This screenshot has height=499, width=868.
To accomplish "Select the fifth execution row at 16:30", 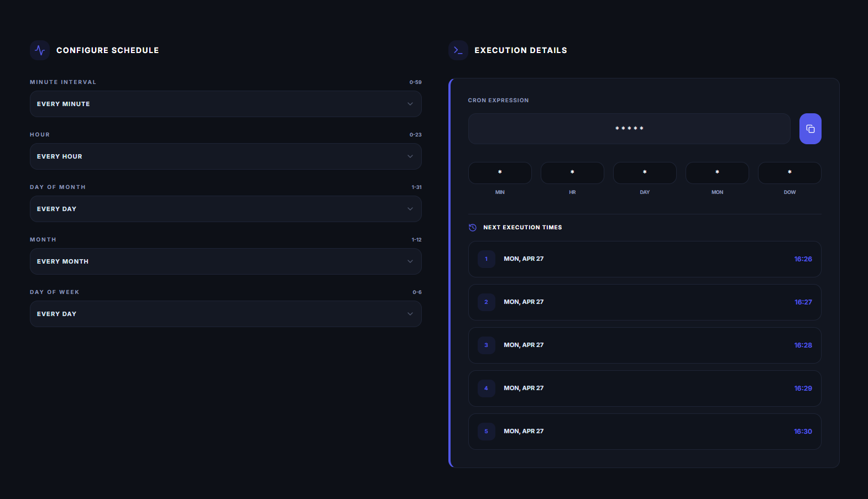I will click(645, 432).
